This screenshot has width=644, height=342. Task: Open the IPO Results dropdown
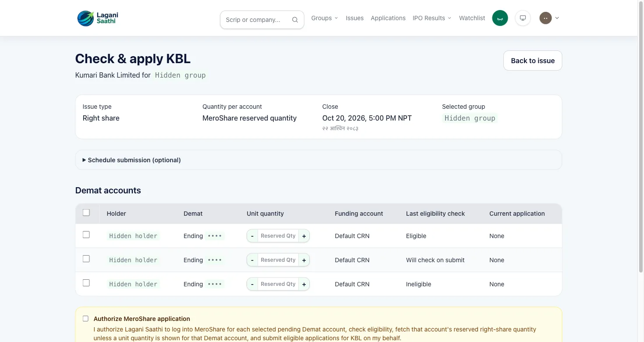432,18
